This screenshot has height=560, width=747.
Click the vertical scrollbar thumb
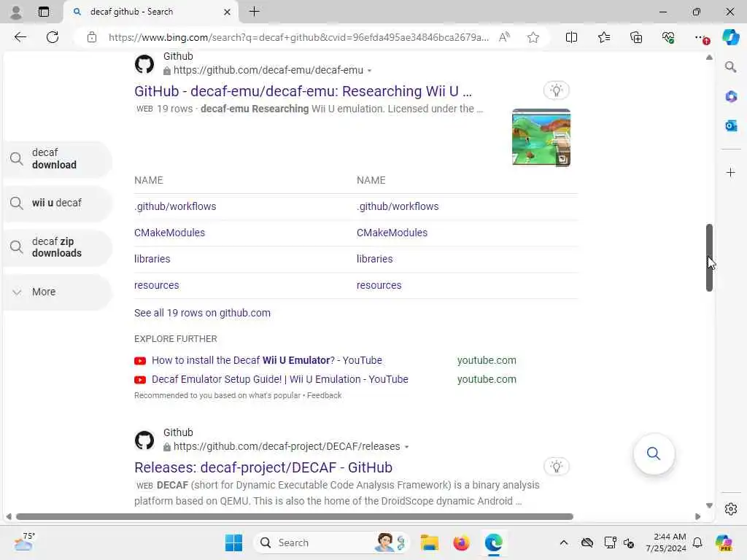[x=709, y=257]
